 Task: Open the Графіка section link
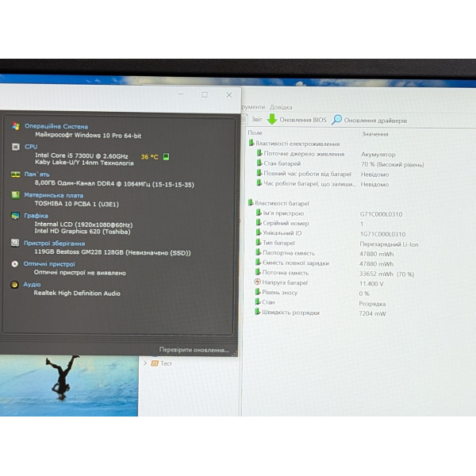[36, 216]
